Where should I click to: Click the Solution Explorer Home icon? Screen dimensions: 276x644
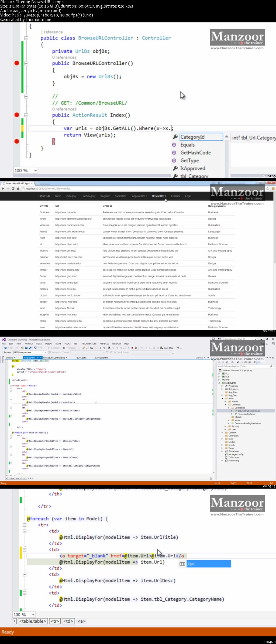pyautogui.click(x=227, y=362)
